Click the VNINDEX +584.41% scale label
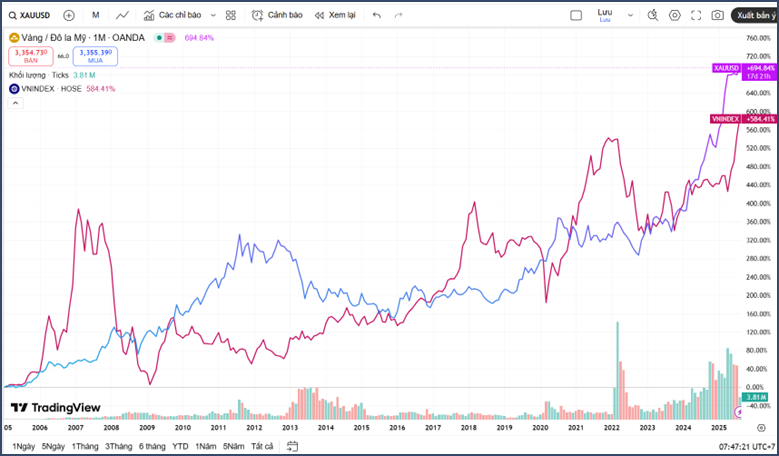Screen dimensions: 779x456 (758, 119)
